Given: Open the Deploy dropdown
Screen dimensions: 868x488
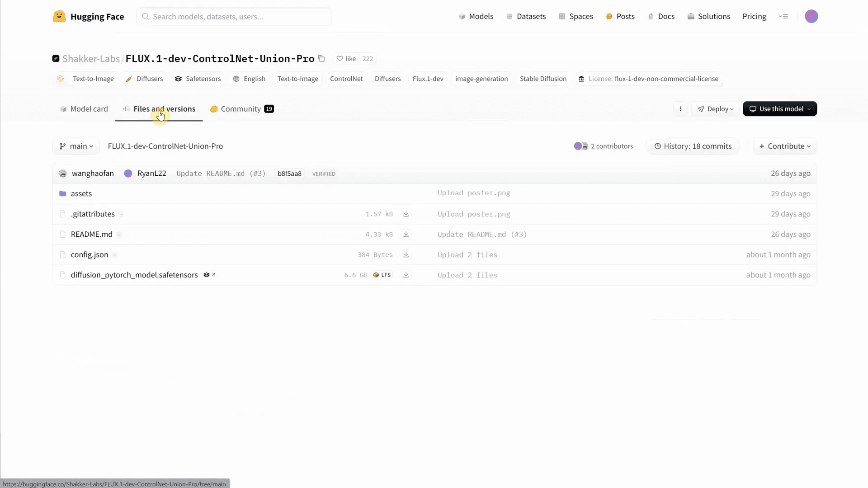Looking at the screenshot, I should [716, 109].
